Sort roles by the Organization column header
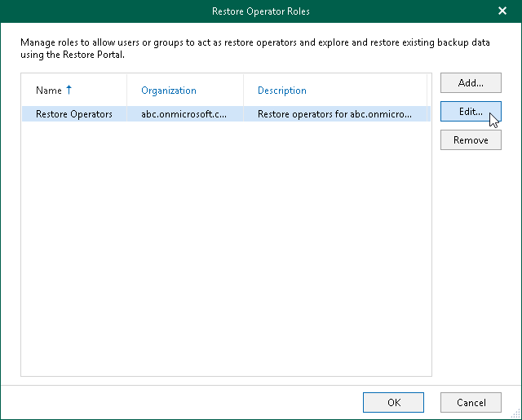Screen dimensions: 522x420 (x=169, y=91)
